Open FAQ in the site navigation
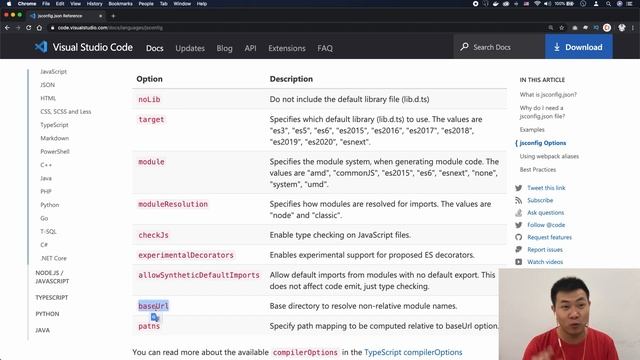Image resolution: width=640 pixels, height=360 pixels. point(325,48)
